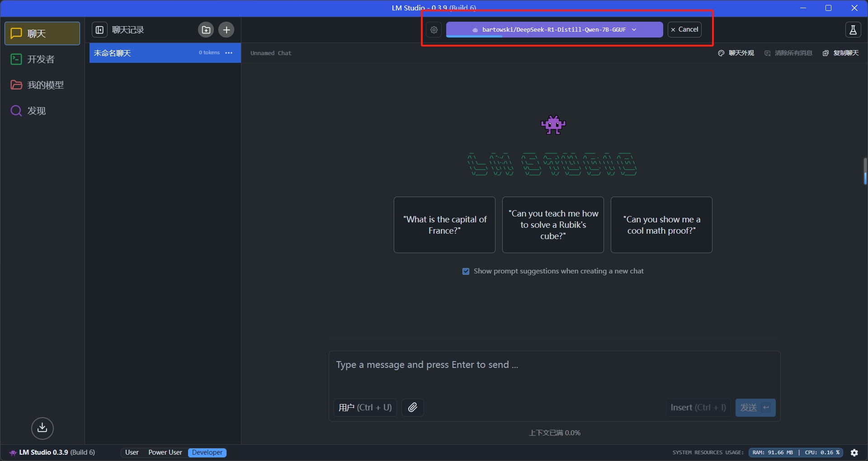Open options menu for 未命名聊天 chat
Viewport: 868px width, 461px height.
(229, 53)
